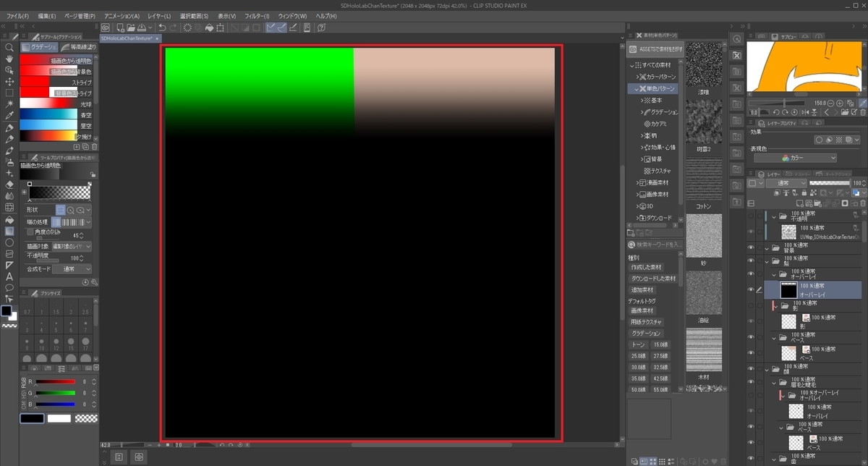The image size is (868, 466).
Task: Hide the 背景 folder layer
Action: pyautogui.click(x=751, y=247)
